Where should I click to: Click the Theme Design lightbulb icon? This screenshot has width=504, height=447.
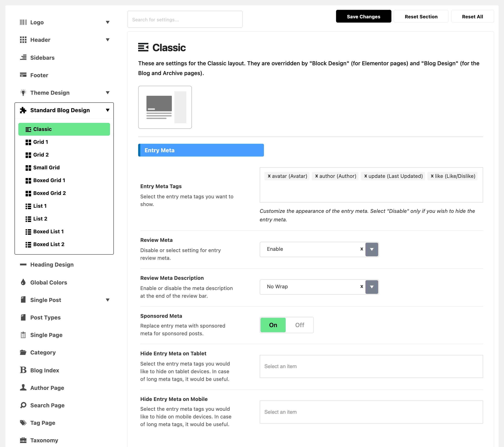pyautogui.click(x=23, y=93)
